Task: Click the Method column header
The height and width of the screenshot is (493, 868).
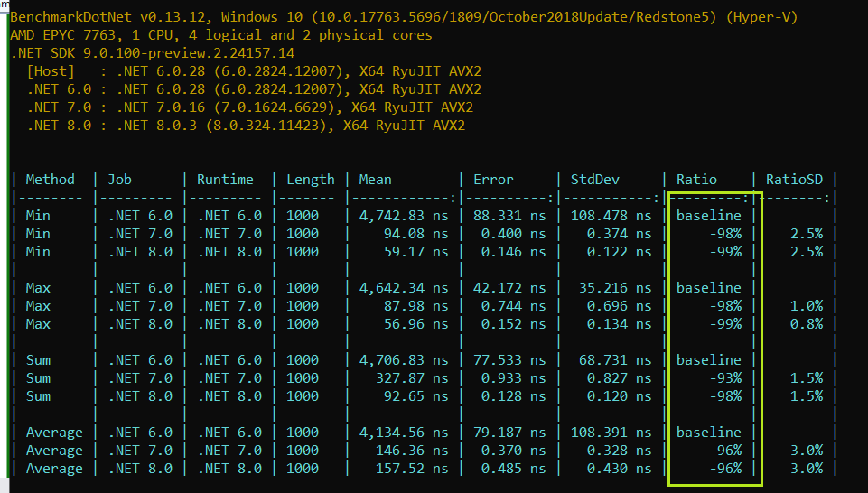Action: [50, 180]
